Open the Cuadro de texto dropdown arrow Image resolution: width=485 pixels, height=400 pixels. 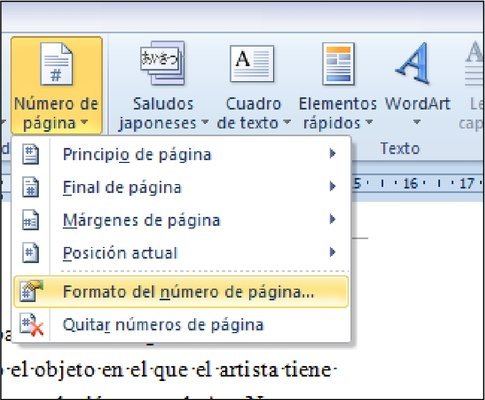coord(287,123)
